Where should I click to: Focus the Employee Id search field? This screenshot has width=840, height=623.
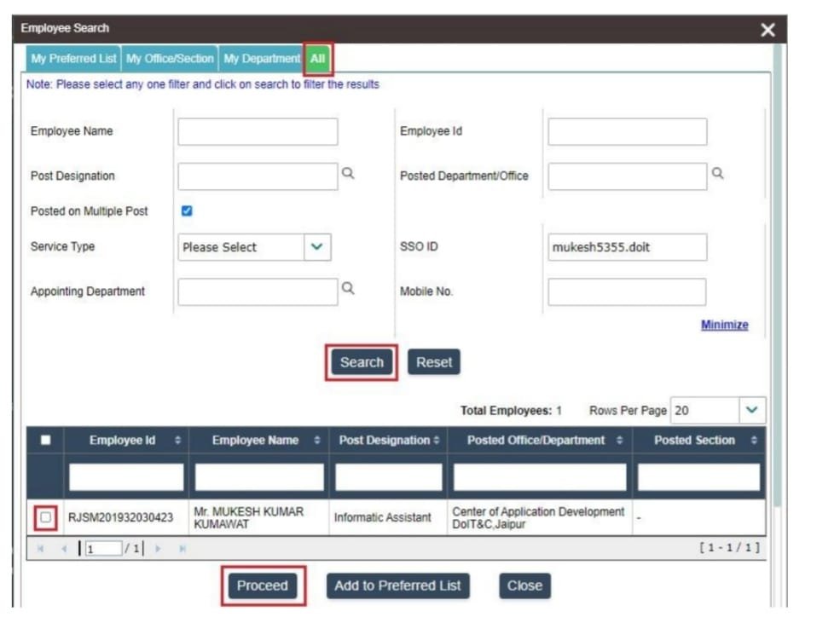pyautogui.click(x=628, y=131)
